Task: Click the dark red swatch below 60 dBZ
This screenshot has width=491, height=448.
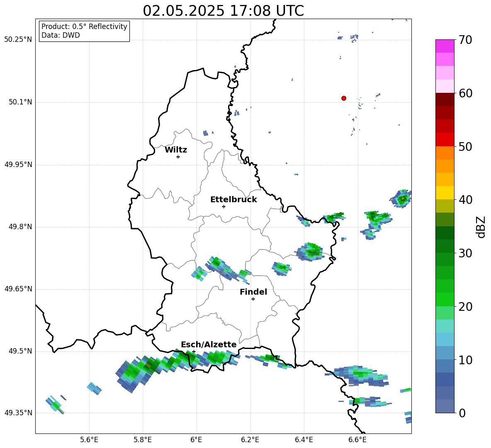Action: pos(445,99)
